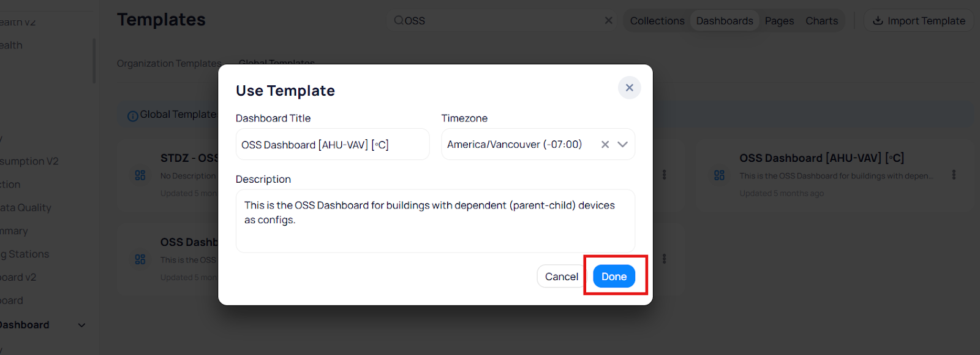Screen dimensions: 980x355
Task: Expand the Timezone dropdown chevron
Action: point(623,145)
